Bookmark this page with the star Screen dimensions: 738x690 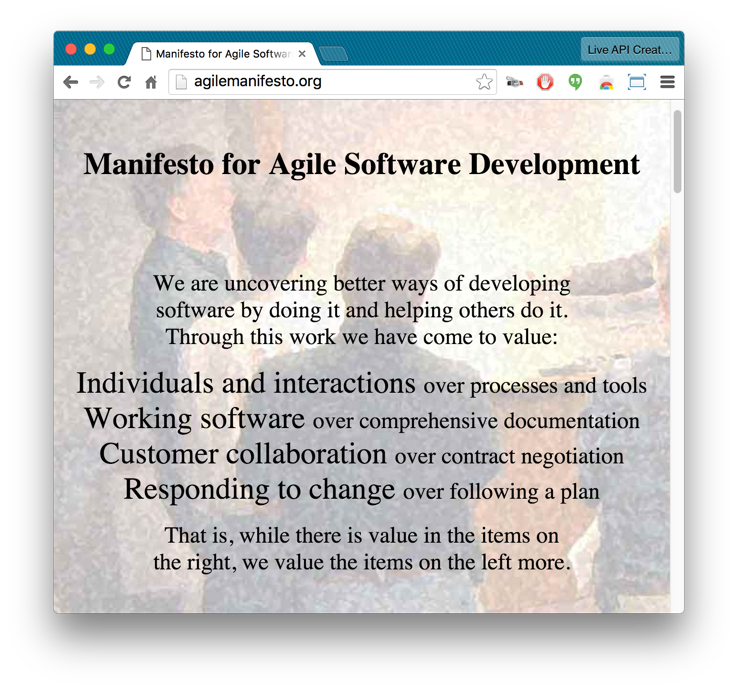coord(484,82)
